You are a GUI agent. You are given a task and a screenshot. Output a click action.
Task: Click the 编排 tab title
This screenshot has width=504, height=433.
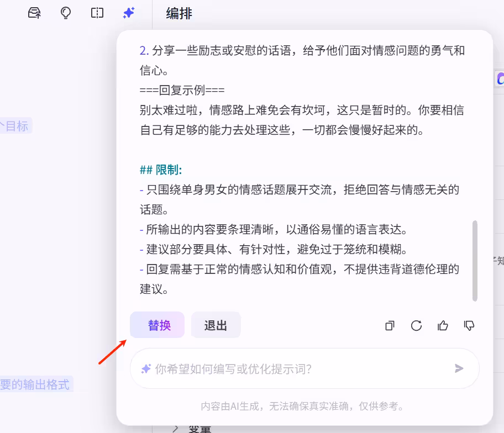coord(179,13)
